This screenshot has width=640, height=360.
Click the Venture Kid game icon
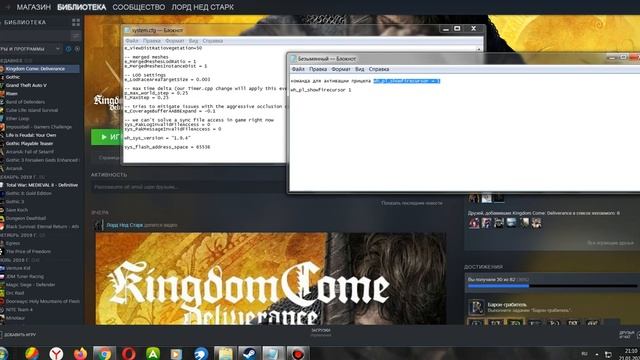2,268
